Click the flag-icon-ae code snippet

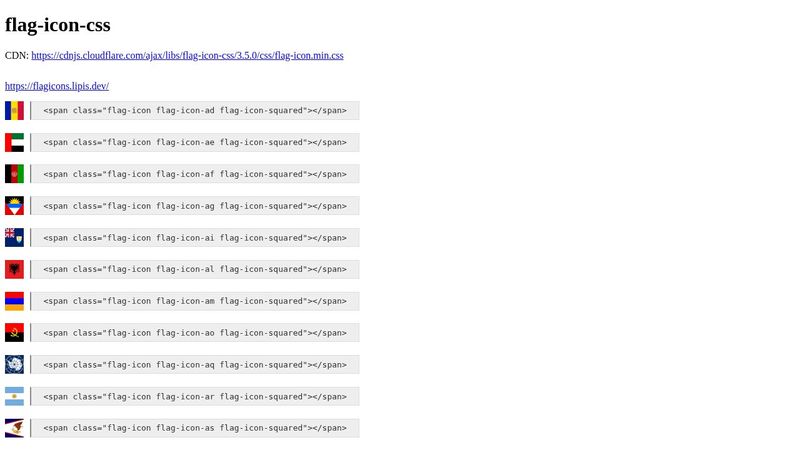[x=195, y=143]
